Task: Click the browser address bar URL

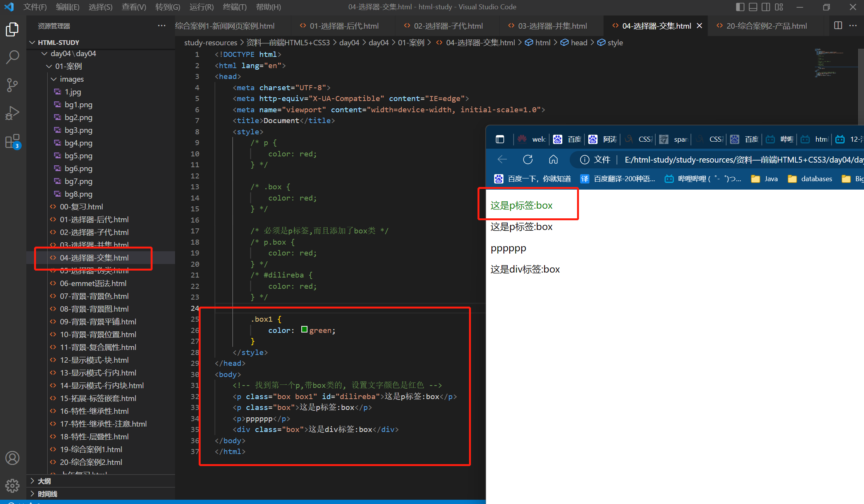Action: pyautogui.click(x=744, y=159)
